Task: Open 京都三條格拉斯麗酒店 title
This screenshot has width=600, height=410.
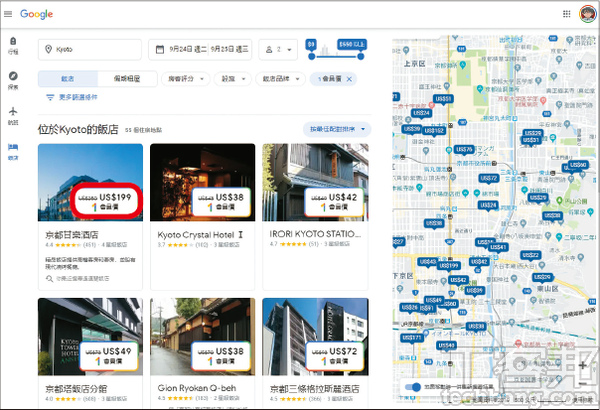Action: click(x=315, y=389)
